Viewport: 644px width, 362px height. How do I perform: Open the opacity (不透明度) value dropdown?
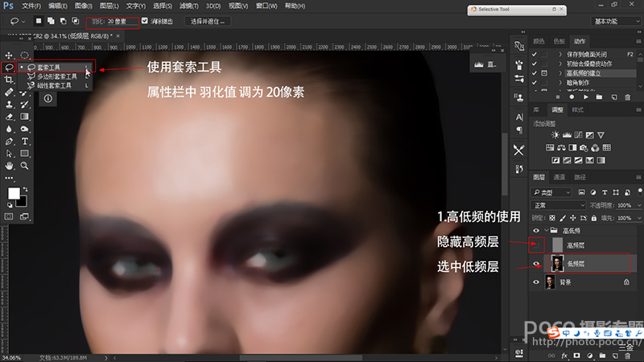click(639, 205)
